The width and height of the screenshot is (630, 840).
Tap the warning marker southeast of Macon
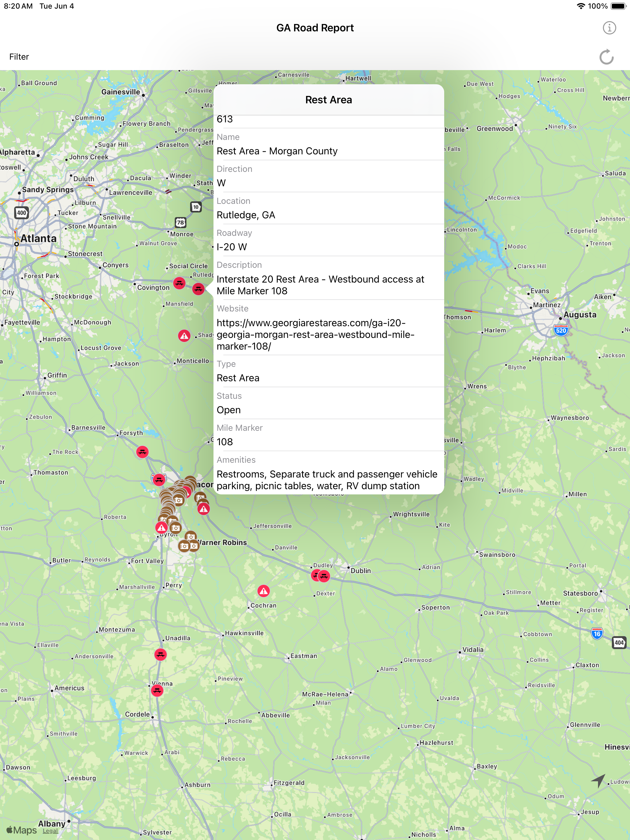coord(204,509)
